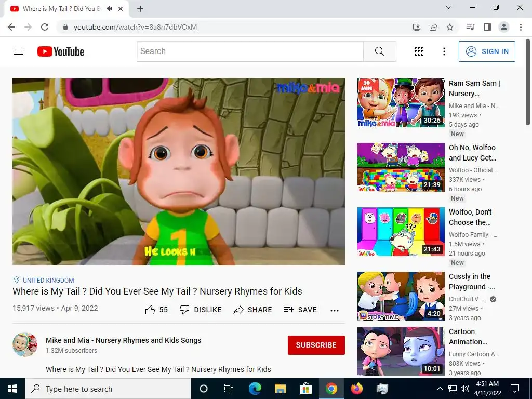Open Cussly in the Playground thumbnail
This screenshot has height=399, width=532.
pos(401,296)
